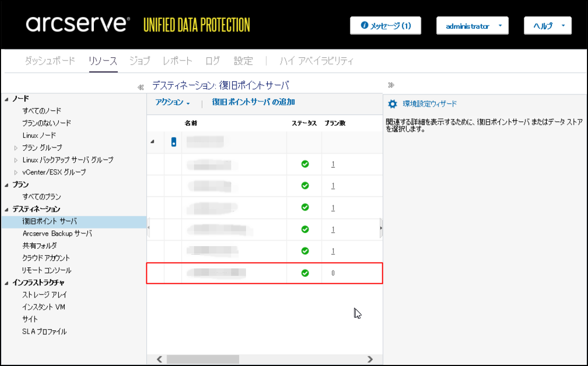Expand the プラン グループ tree node
588x366 pixels.
click(16, 148)
